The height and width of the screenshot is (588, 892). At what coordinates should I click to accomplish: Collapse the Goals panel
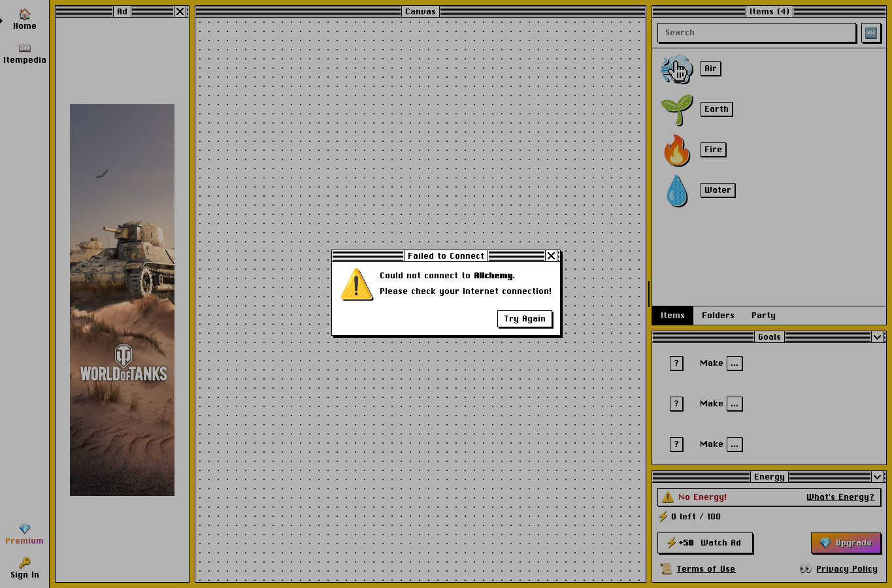pos(877,337)
